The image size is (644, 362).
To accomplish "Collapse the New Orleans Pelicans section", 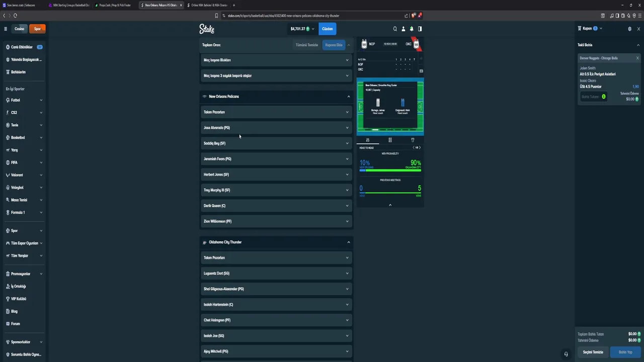I will [x=276, y=97].
